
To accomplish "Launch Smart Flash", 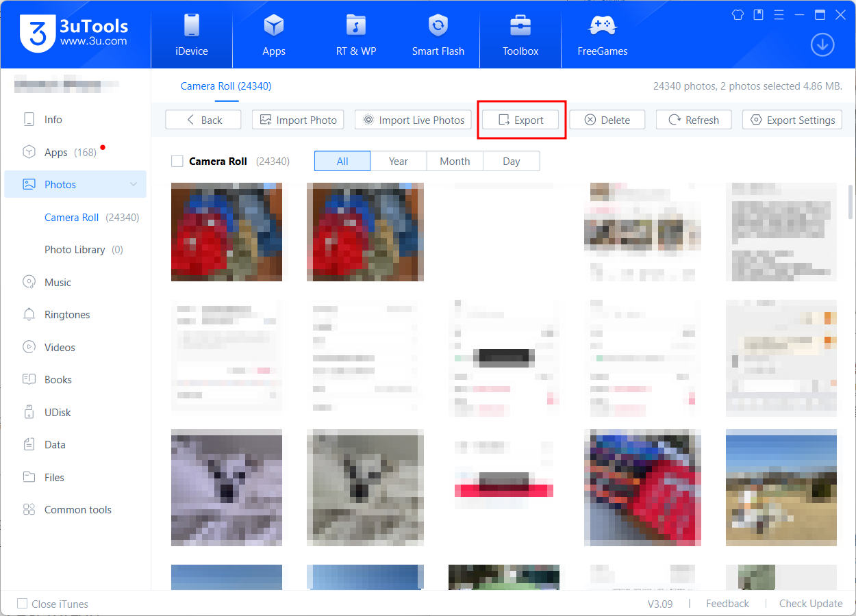I will [438, 34].
